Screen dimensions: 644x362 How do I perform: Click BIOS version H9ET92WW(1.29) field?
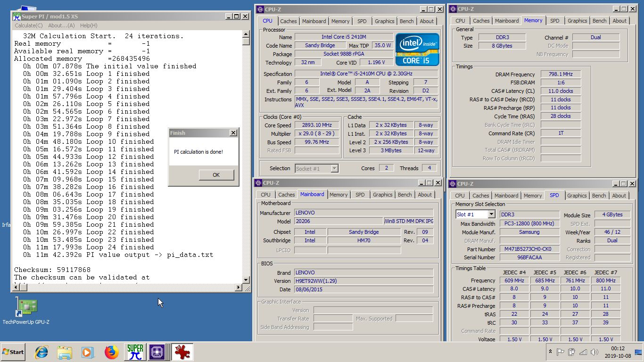(x=363, y=281)
